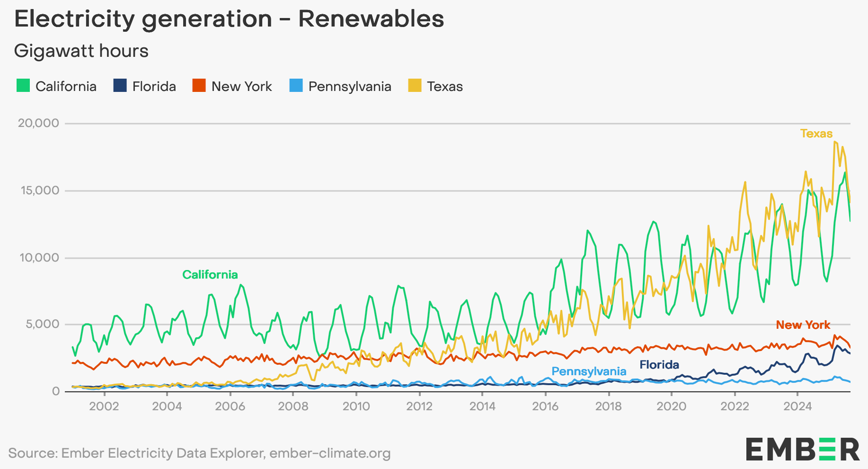The height and width of the screenshot is (469, 868).
Task: Click the 2002 x-axis tick label
Action: pos(104,406)
